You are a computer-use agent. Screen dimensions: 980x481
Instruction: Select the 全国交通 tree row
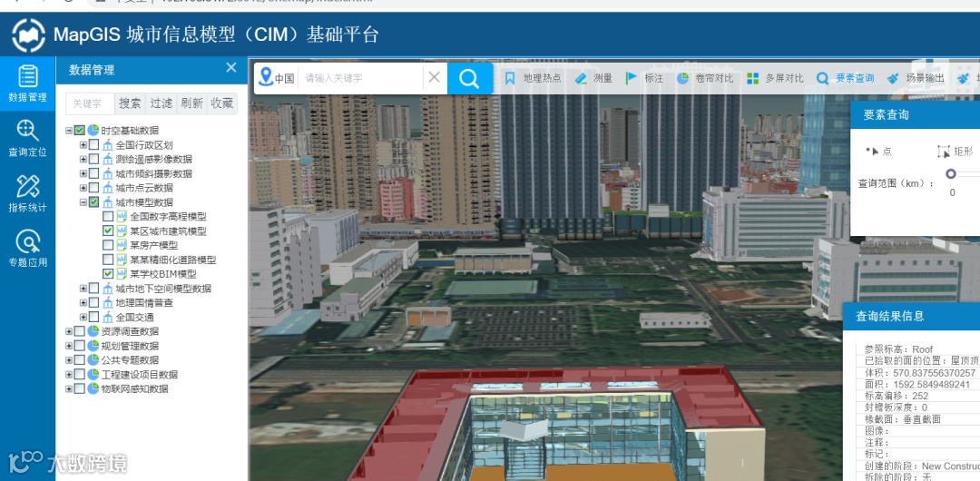pyautogui.click(x=134, y=317)
